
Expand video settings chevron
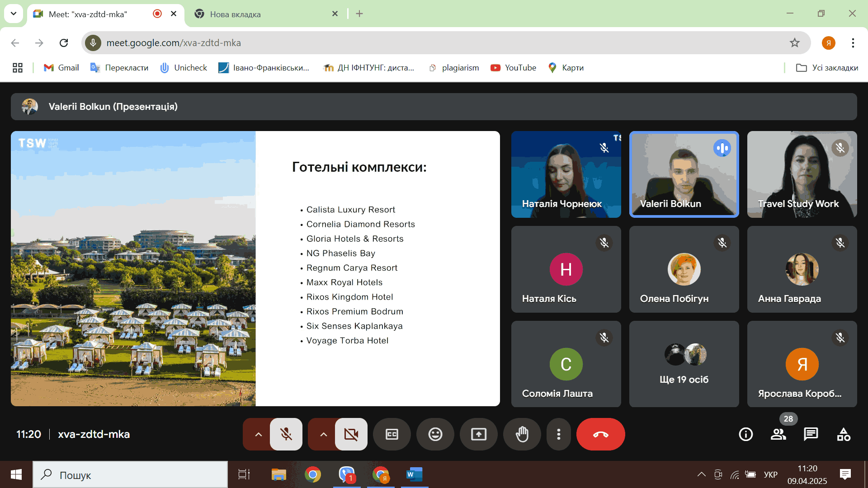pyautogui.click(x=323, y=434)
